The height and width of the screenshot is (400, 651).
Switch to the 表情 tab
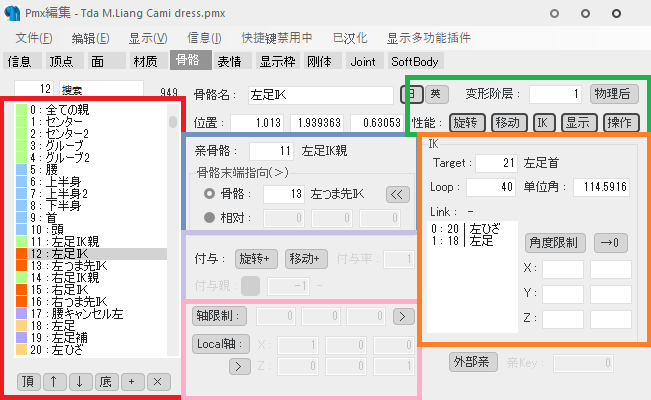tap(233, 61)
